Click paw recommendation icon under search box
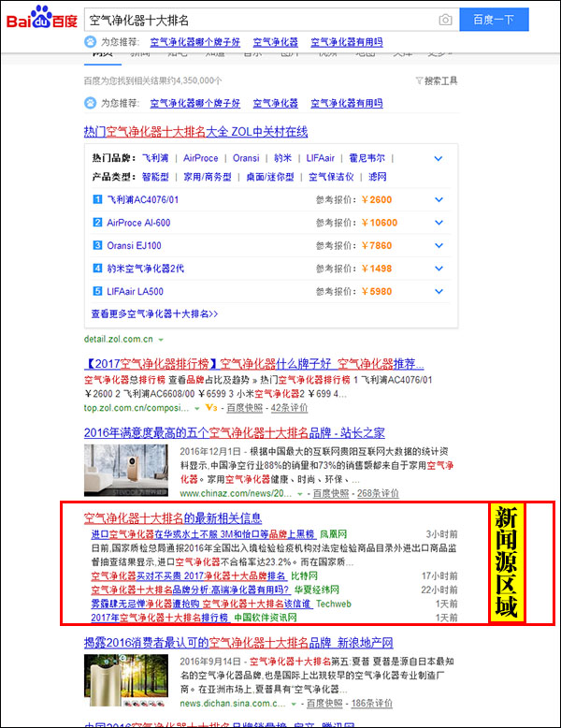Viewport: 561px width, 728px height. [x=90, y=42]
